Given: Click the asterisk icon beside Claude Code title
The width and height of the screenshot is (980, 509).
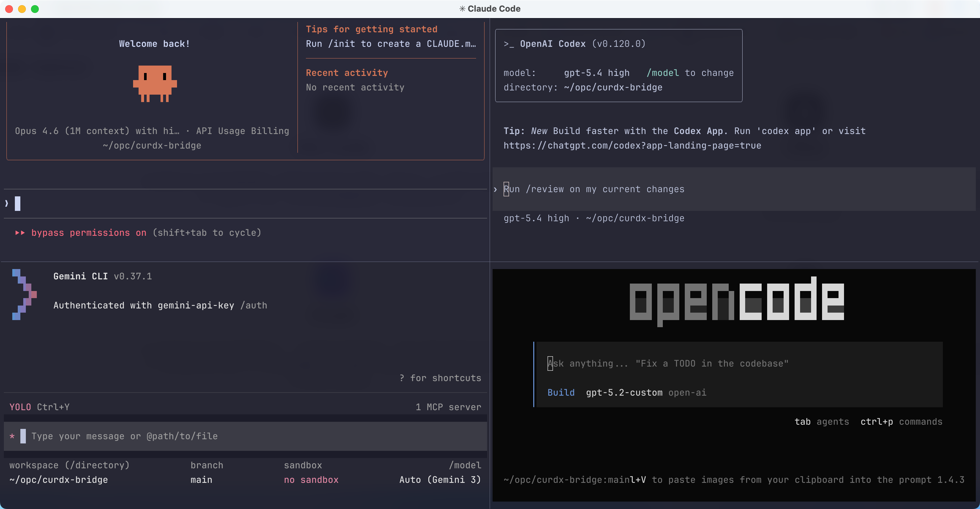Looking at the screenshot, I should point(462,9).
